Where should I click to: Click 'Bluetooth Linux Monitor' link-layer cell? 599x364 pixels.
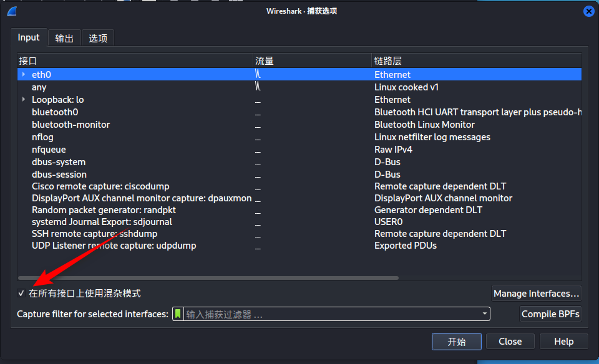pos(424,125)
